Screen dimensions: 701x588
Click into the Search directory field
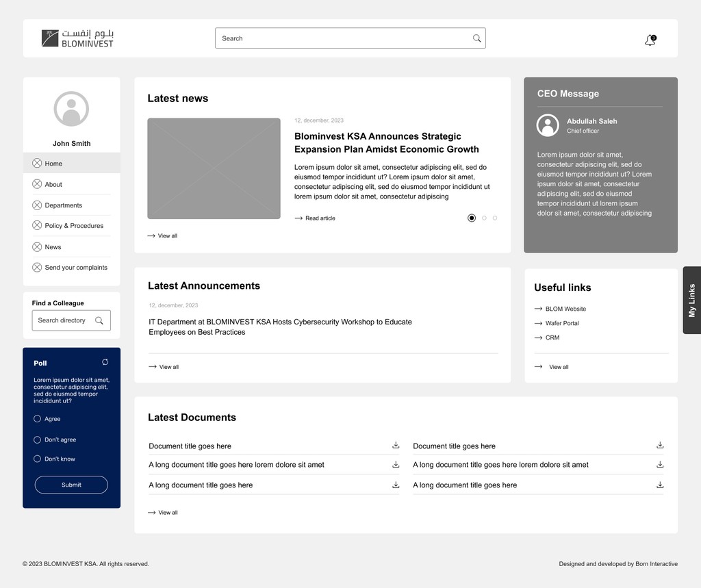(71, 320)
